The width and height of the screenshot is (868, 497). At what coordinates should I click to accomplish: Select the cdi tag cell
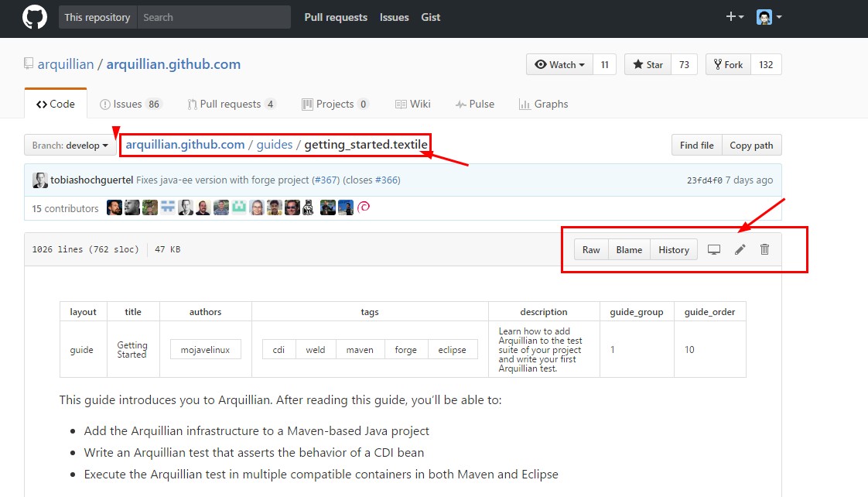click(x=279, y=350)
